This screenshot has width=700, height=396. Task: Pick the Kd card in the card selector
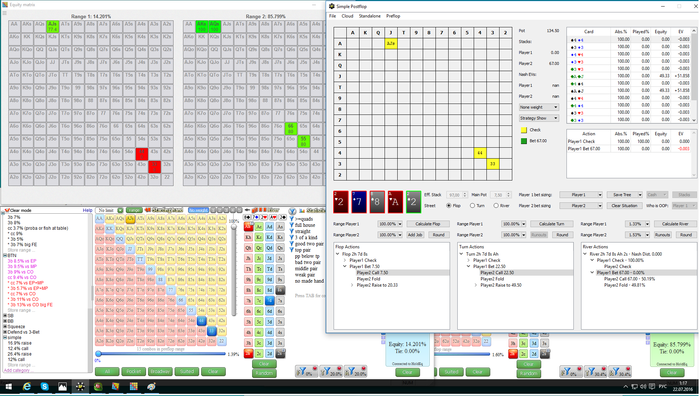pos(270,237)
